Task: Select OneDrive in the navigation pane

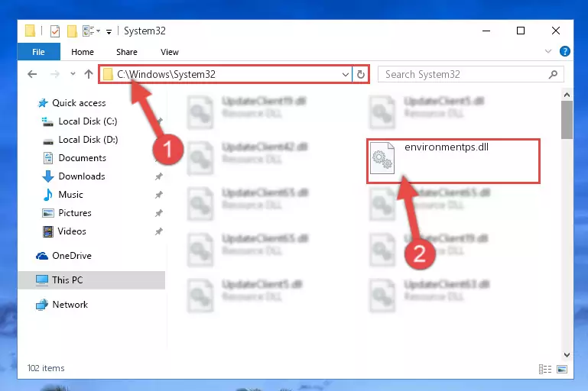Action: tap(72, 256)
